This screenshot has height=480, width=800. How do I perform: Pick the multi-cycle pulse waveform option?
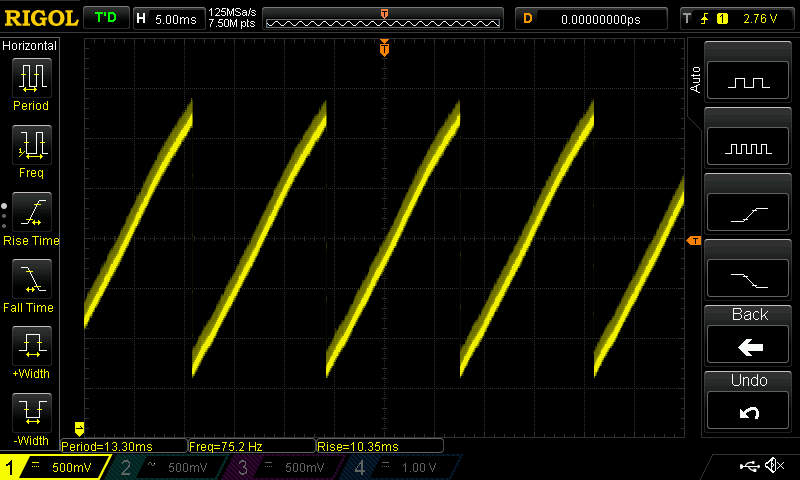coord(749,148)
